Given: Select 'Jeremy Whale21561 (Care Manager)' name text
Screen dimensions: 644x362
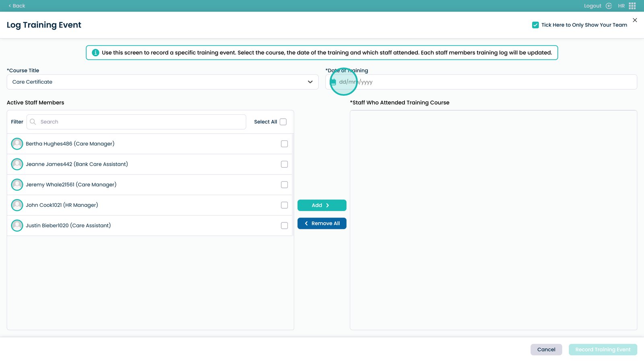Looking at the screenshot, I should click(x=71, y=185).
